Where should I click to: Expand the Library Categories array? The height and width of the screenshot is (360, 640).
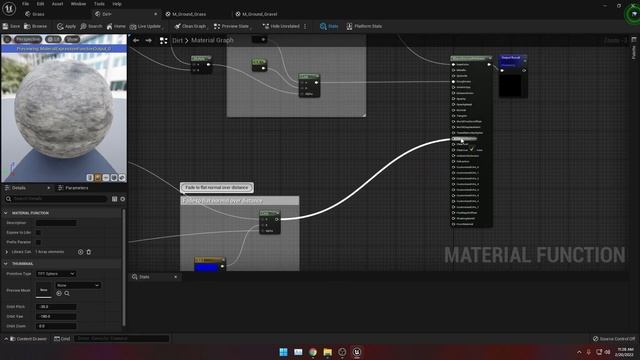coord(7,252)
